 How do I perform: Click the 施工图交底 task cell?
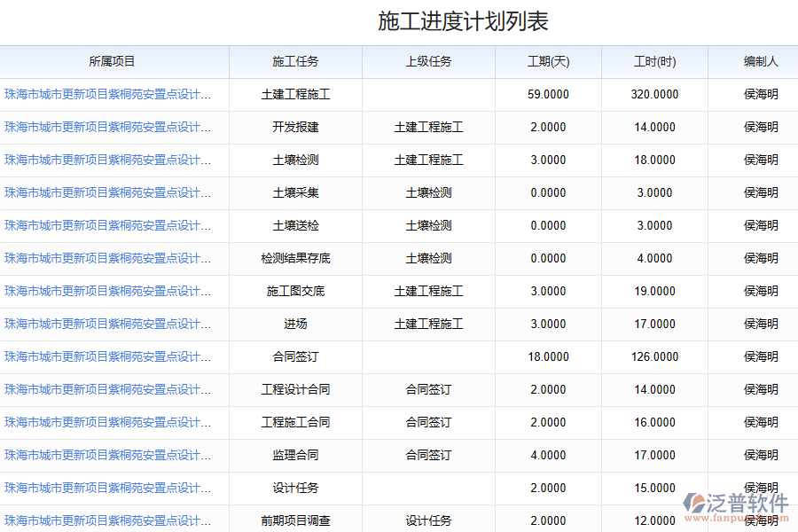(295, 292)
